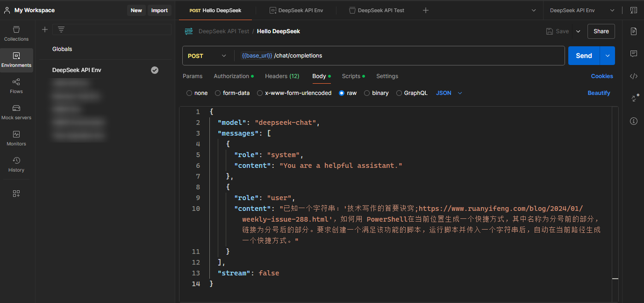Switch to the DeepSeek API Env tab
Screen dimensions: 644x303
pyautogui.click(x=296, y=10)
